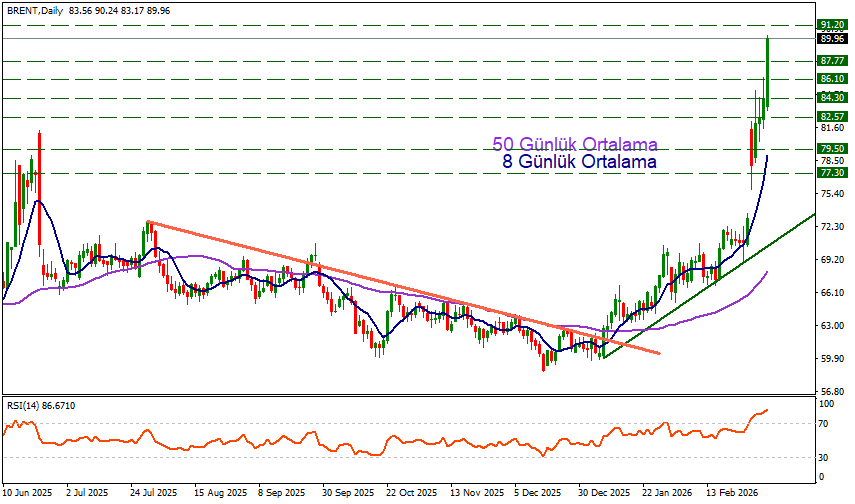Image resolution: width=855 pixels, height=504 pixels.
Task: Click the '30 Dec 2025' date label
Action: (602, 493)
